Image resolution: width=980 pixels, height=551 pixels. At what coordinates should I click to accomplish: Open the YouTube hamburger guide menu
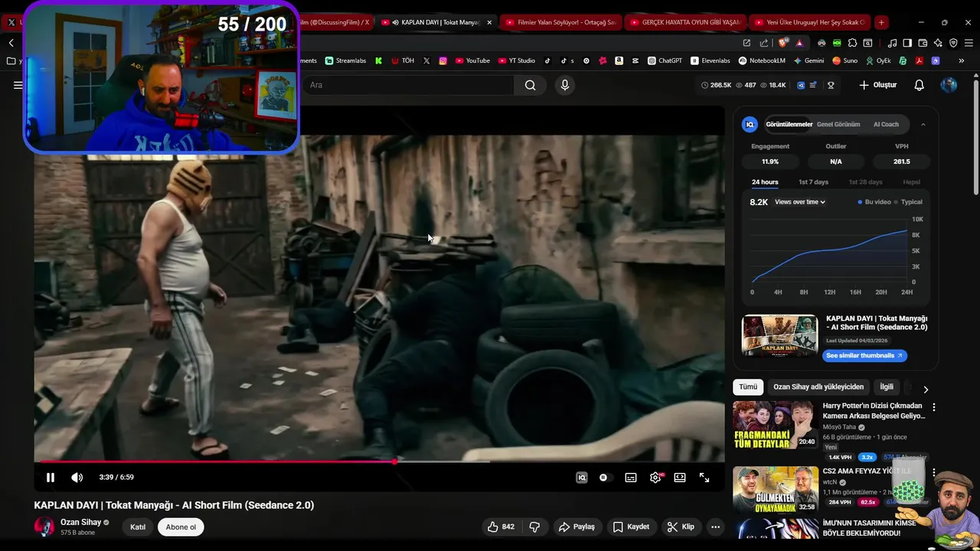18,85
